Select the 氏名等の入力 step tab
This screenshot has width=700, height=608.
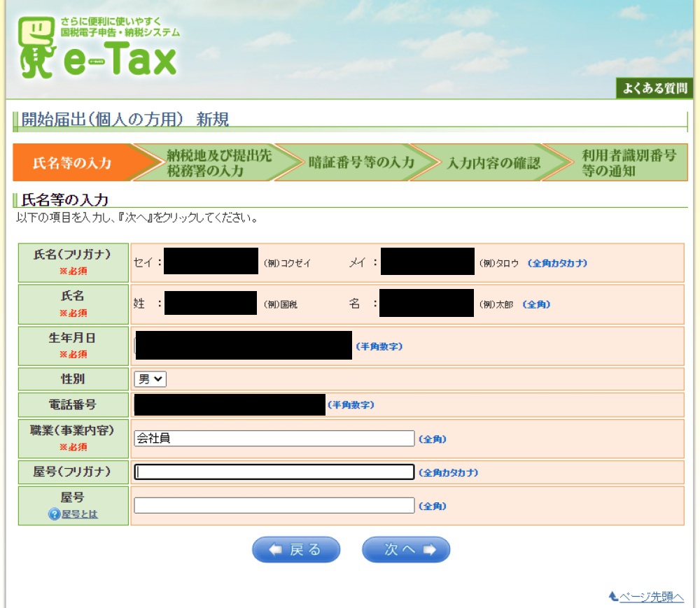tap(72, 162)
